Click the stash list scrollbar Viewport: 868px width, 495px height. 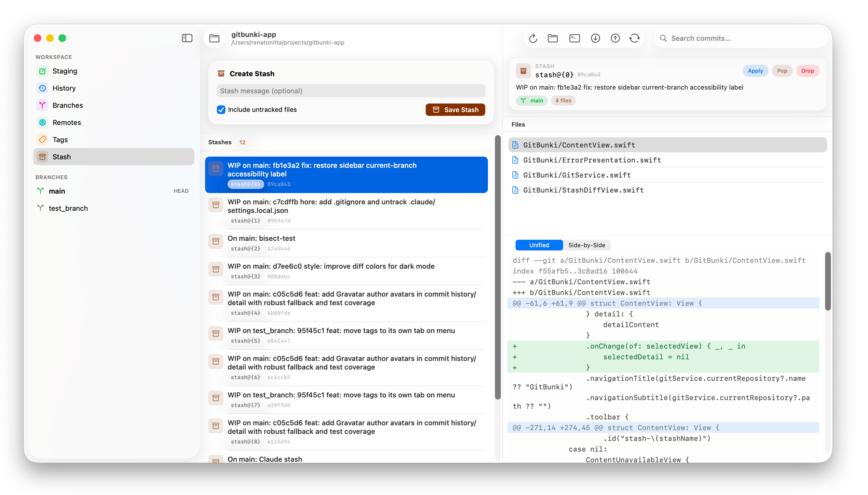pyautogui.click(x=497, y=267)
